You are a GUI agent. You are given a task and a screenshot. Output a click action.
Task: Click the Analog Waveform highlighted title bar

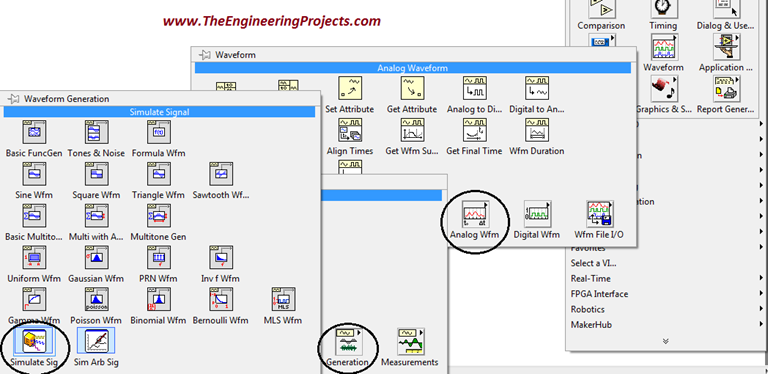pyautogui.click(x=412, y=68)
